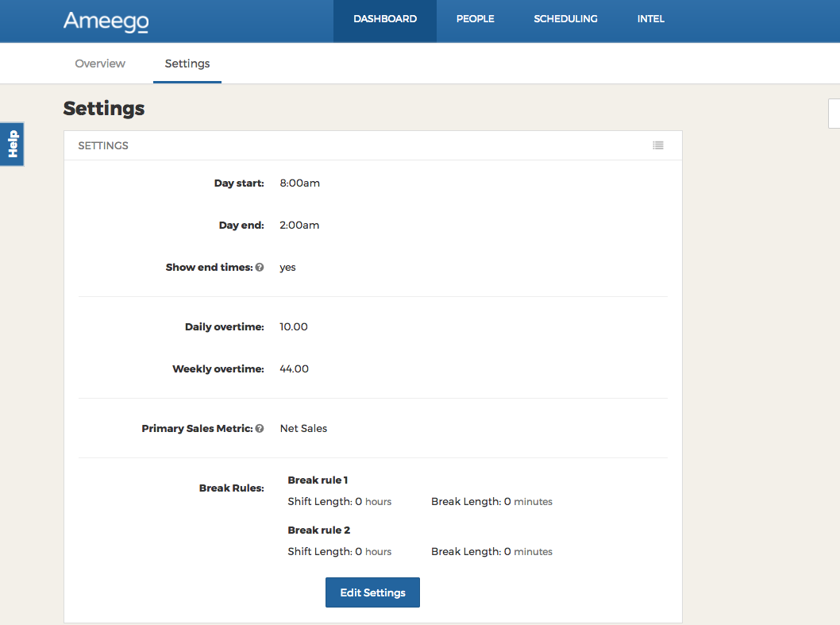Switch to the Overview tab
840x625 pixels.
point(100,64)
